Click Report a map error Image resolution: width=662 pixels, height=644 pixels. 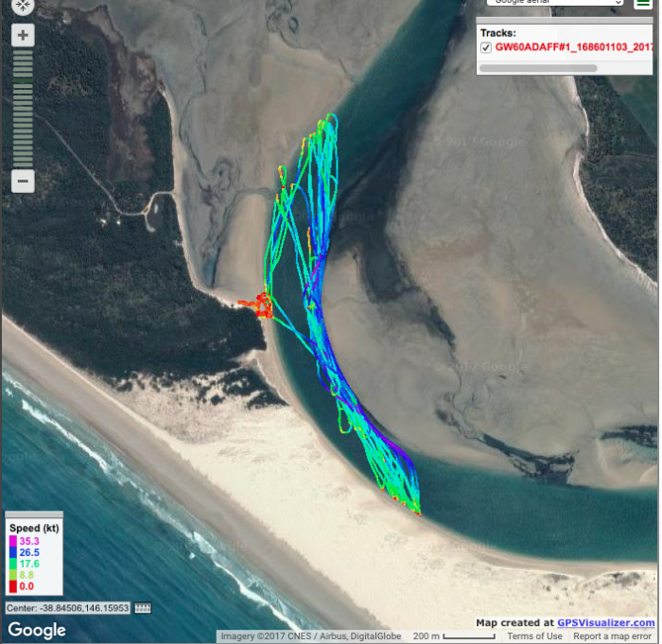[612, 636]
